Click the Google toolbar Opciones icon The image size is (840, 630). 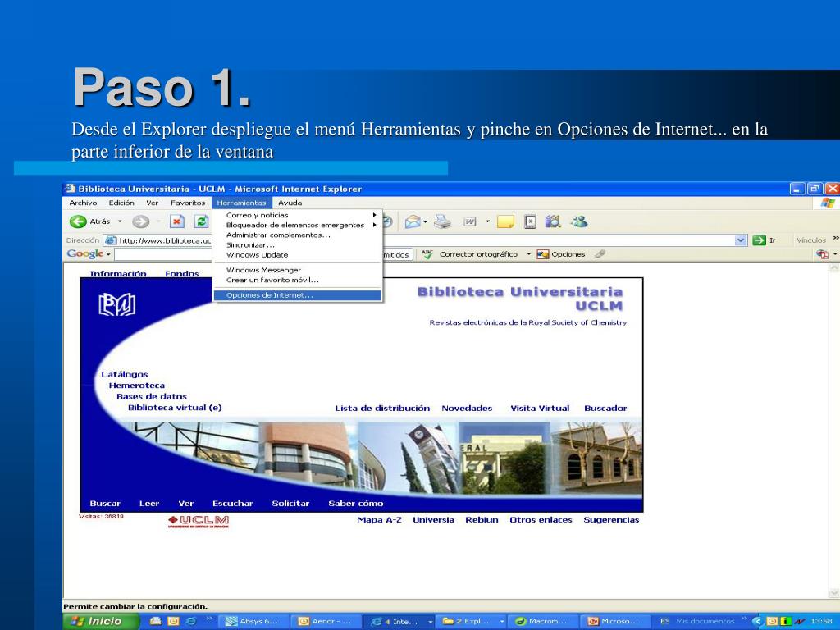point(543,254)
